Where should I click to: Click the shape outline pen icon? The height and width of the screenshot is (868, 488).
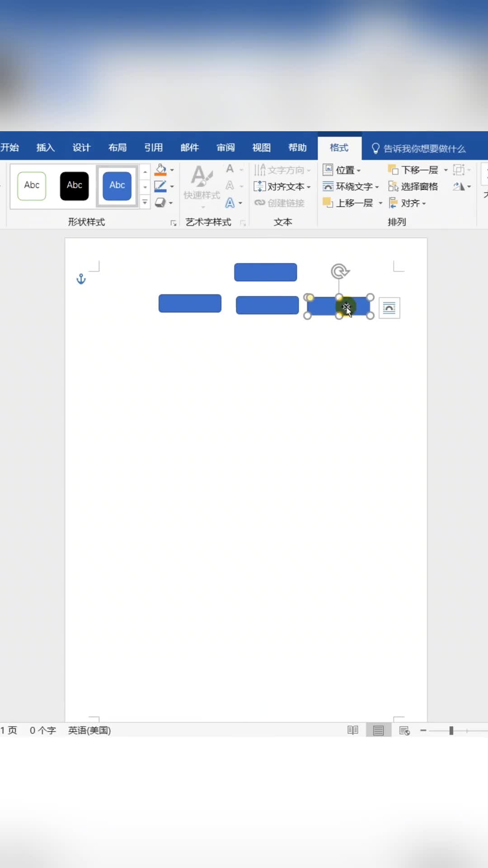[160, 186]
